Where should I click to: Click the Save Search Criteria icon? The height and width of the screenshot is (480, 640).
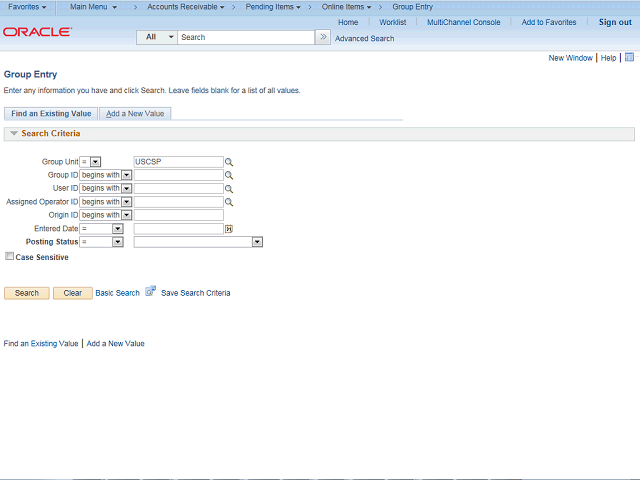point(151,291)
